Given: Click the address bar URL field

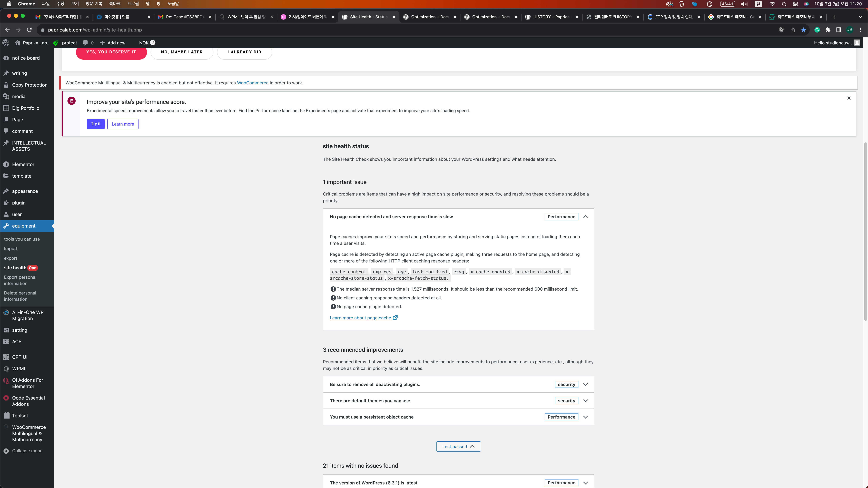Looking at the screenshot, I should [x=404, y=30].
